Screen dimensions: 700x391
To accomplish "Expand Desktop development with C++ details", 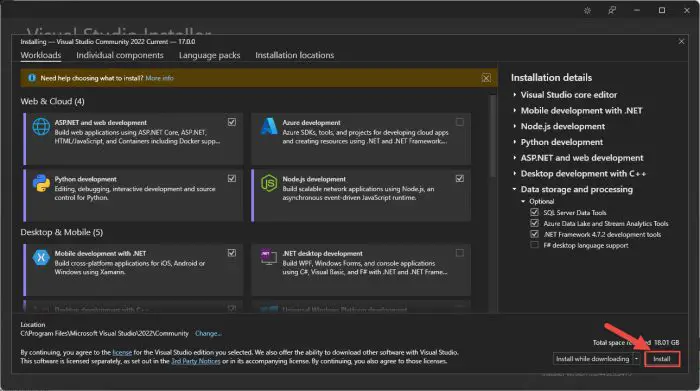I will (x=515, y=174).
